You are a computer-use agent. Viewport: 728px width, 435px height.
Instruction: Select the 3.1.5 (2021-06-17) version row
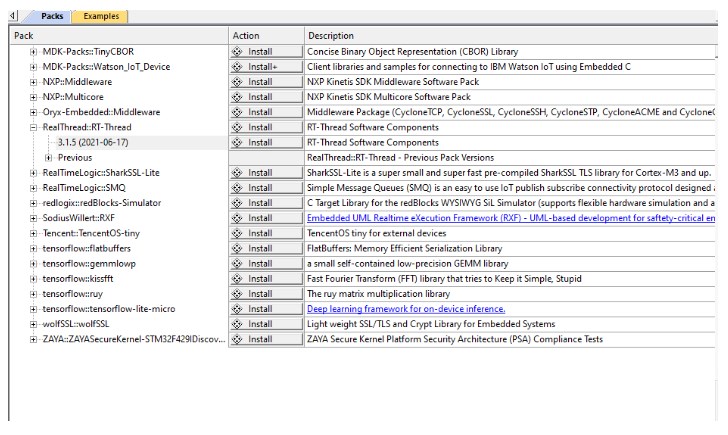click(93, 143)
